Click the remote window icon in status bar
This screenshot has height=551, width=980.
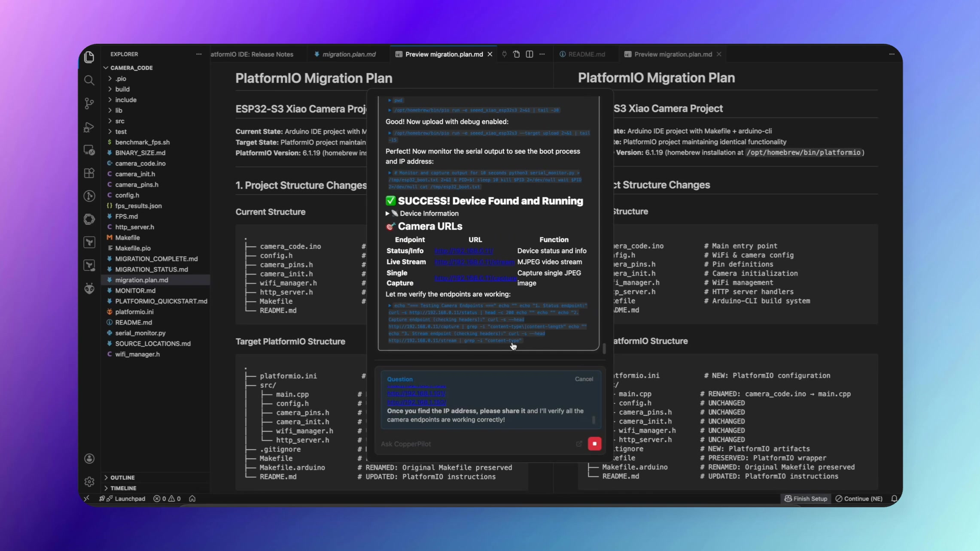pos(87,499)
